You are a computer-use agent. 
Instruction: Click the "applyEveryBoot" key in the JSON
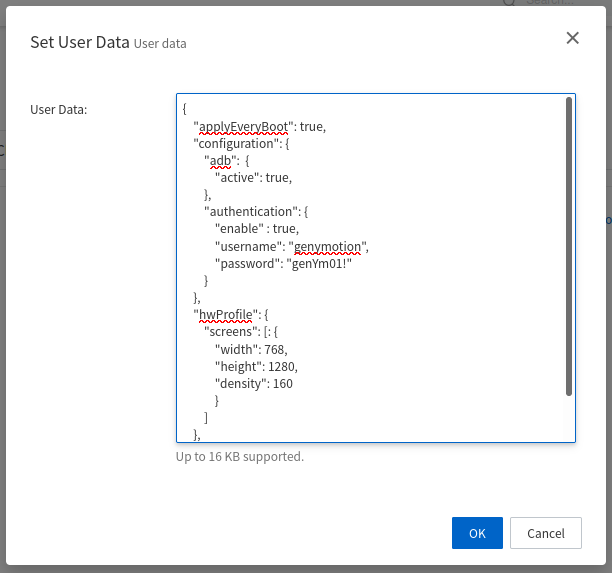(x=244, y=126)
